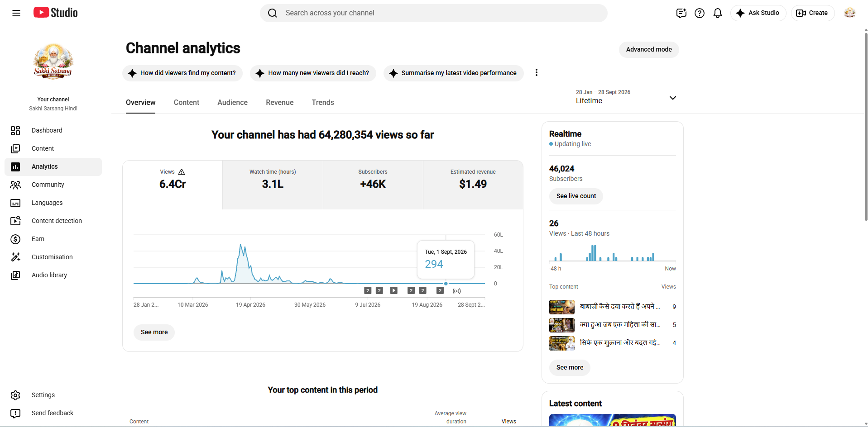Expand the Lifetime date range dropdown

pyautogui.click(x=673, y=98)
